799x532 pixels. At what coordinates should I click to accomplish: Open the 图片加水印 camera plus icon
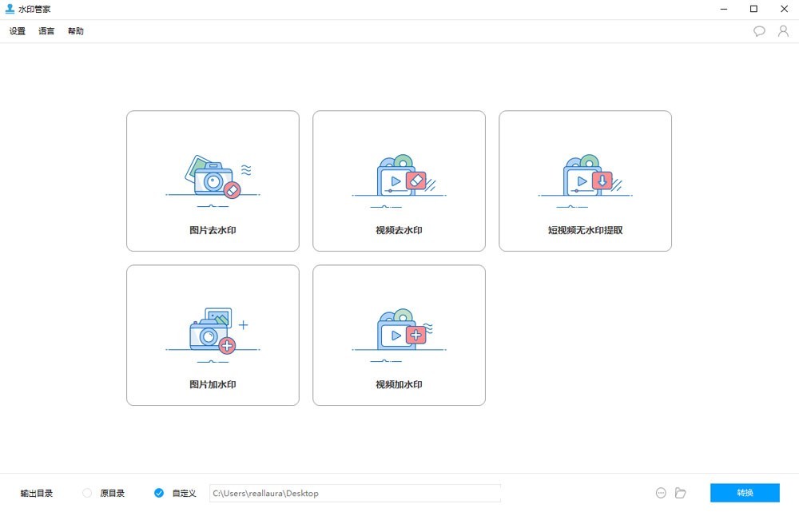(x=213, y=332)
